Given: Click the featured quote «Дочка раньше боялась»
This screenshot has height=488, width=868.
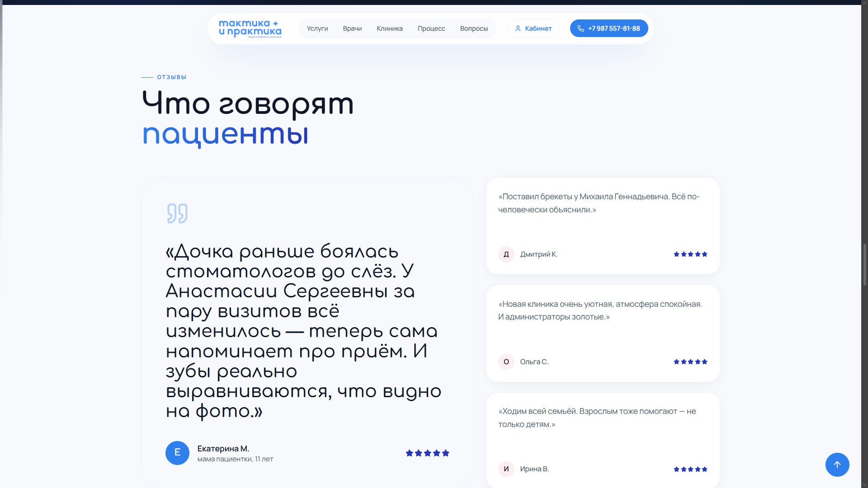Looking at the screenshot, I should point(303,331).
